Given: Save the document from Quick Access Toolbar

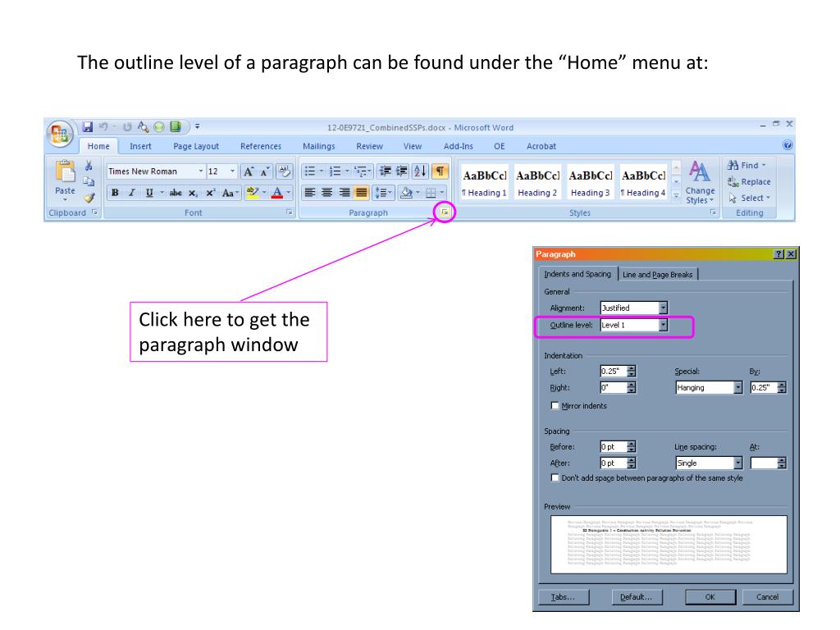Looking at the screenshot, I should [87, 127].
